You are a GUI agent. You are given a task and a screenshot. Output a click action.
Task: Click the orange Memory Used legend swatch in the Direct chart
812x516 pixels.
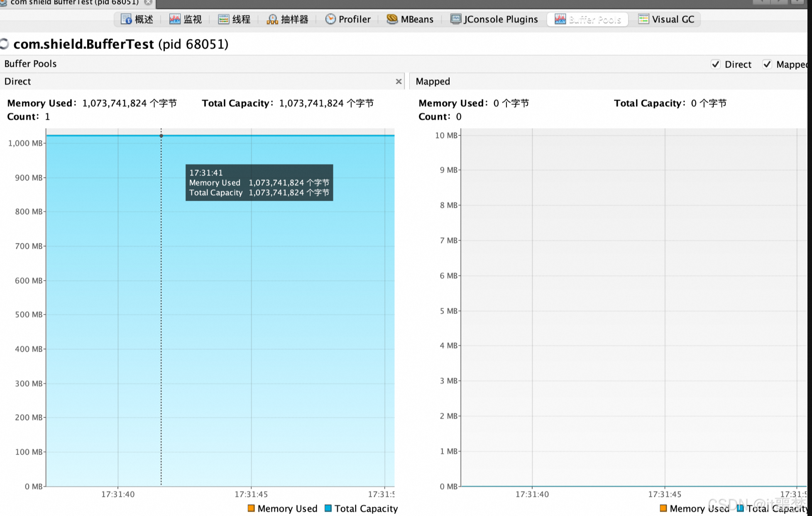[x=251, y=508]
